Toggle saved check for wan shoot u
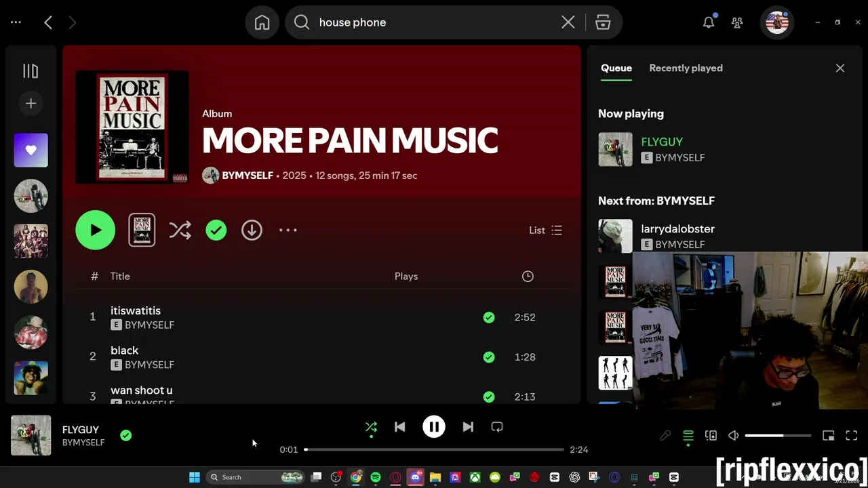Viewport: 868px width, 488px height. tap(489, 396)
